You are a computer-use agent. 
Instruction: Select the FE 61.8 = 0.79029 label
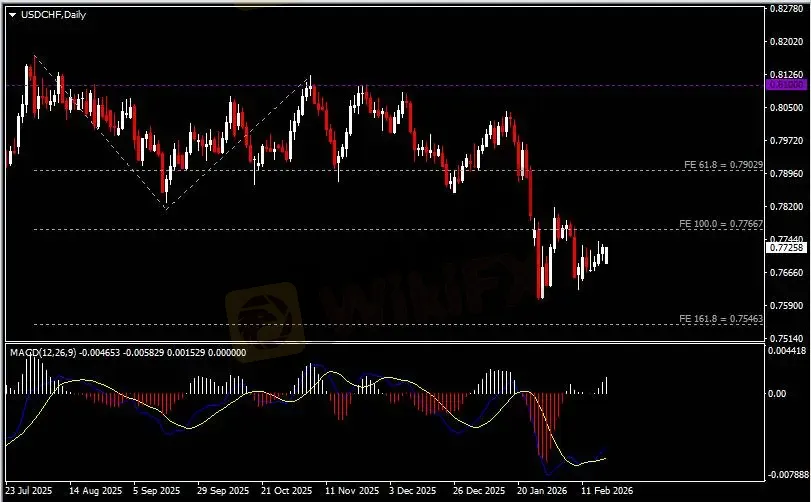coord(723,164)
